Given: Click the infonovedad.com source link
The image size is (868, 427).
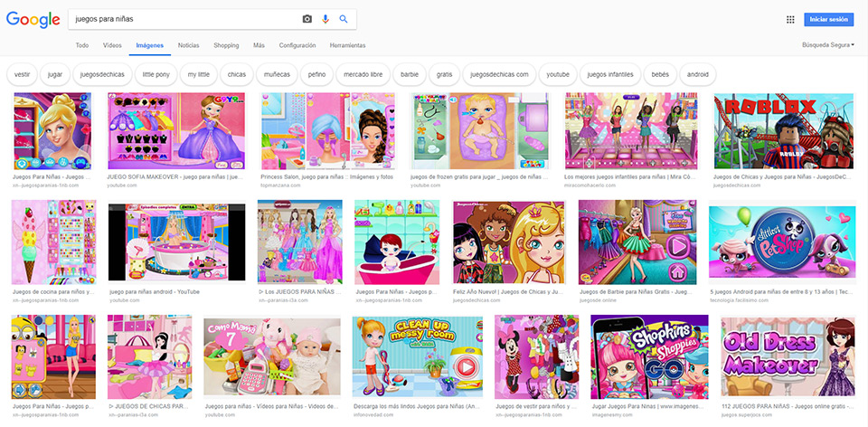Looking at the screenshot, I should [x=373, y=415].
